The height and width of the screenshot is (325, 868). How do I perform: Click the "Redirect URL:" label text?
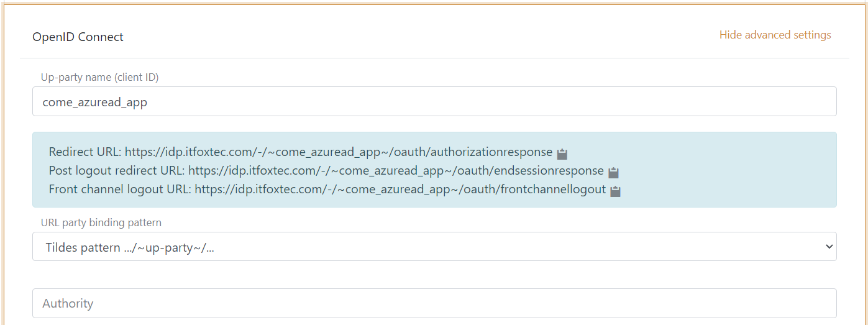85,152
